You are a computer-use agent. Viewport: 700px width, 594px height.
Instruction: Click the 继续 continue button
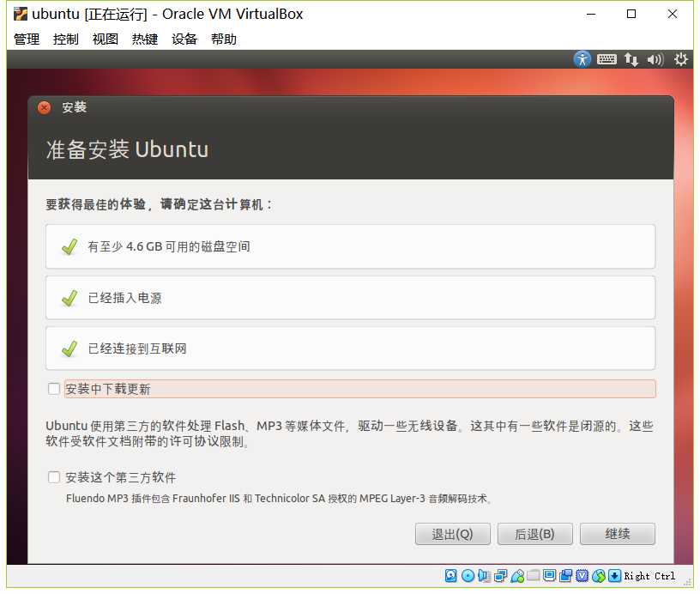pos(618,534)
